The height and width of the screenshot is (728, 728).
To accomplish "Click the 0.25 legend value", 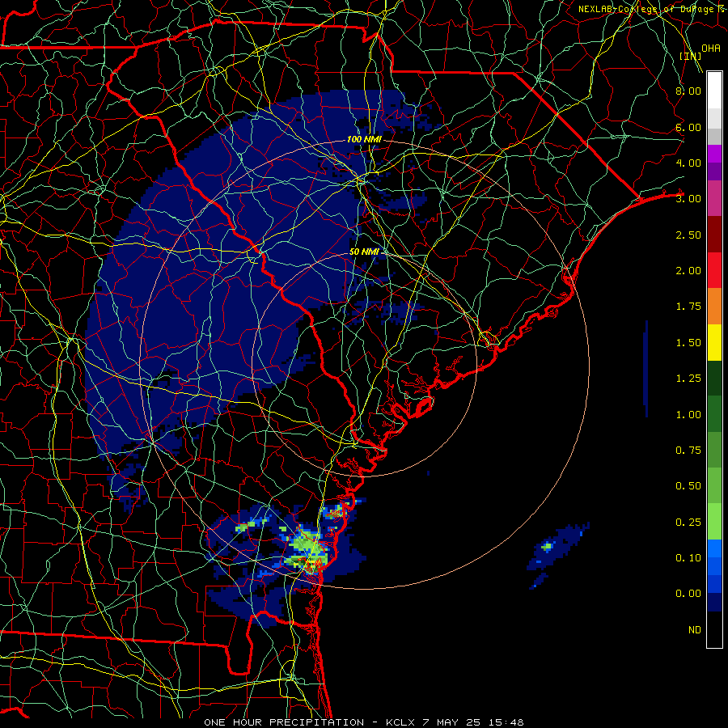I will click(688, 523).
